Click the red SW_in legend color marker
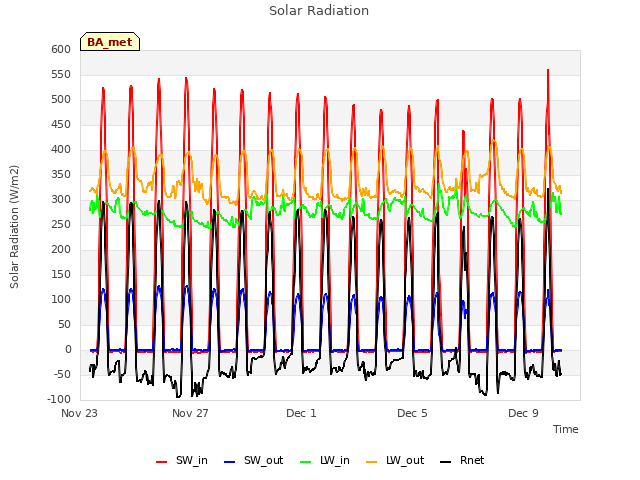 point(162,462)
